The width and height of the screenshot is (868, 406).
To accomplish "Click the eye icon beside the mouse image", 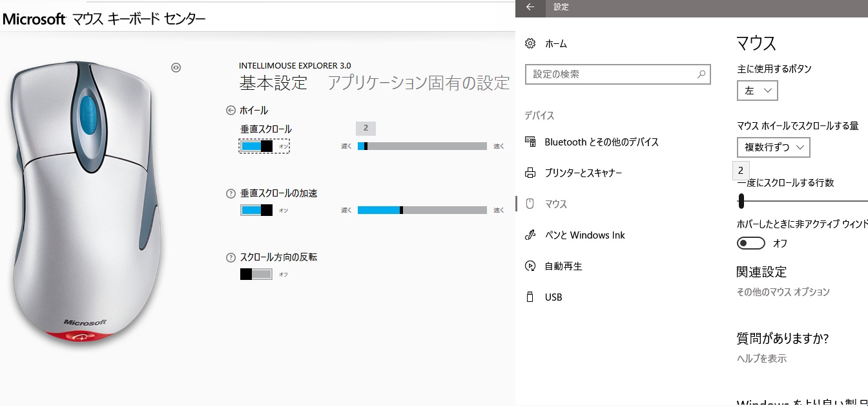I will (176, 68).
